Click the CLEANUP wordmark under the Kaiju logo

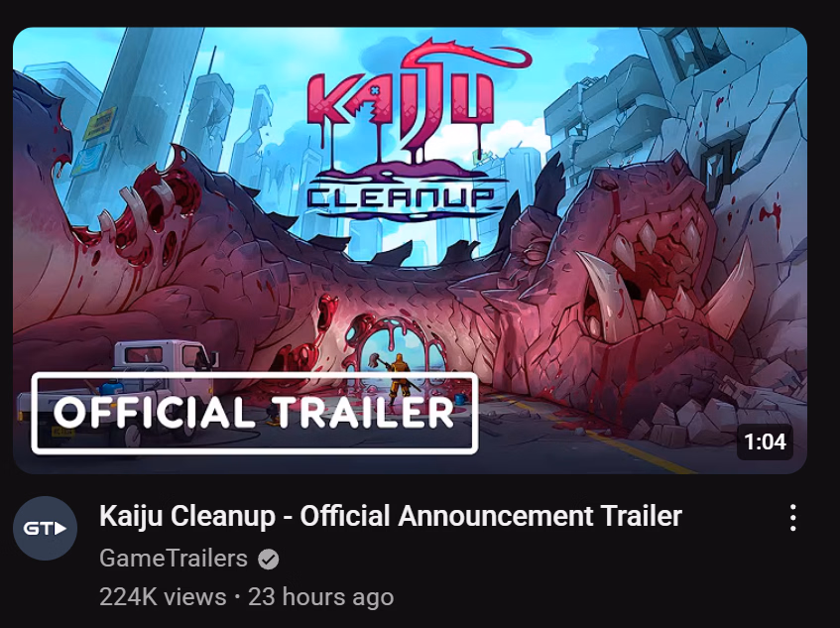tap(401, 196)
